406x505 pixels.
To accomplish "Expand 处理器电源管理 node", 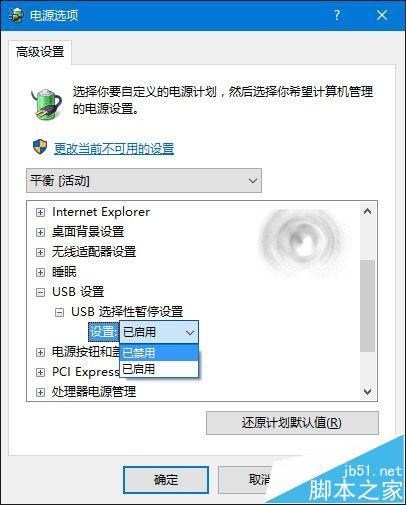I will (40, 392).
